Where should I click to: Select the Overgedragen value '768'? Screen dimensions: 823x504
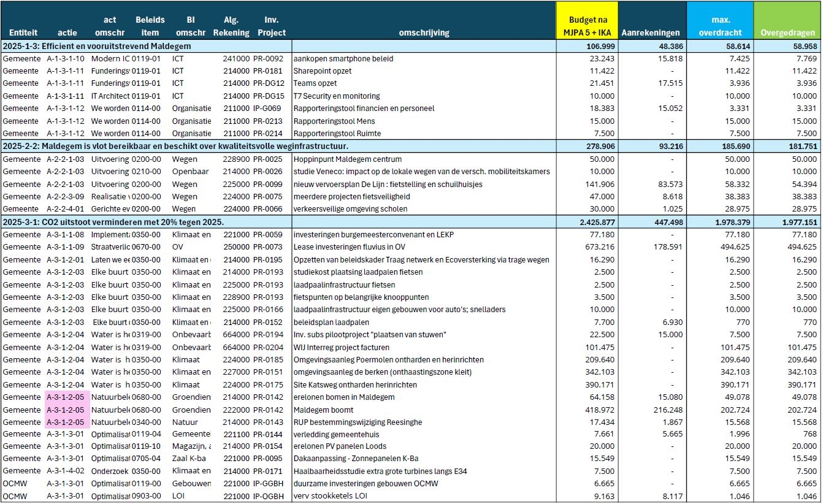coord(811,434)
